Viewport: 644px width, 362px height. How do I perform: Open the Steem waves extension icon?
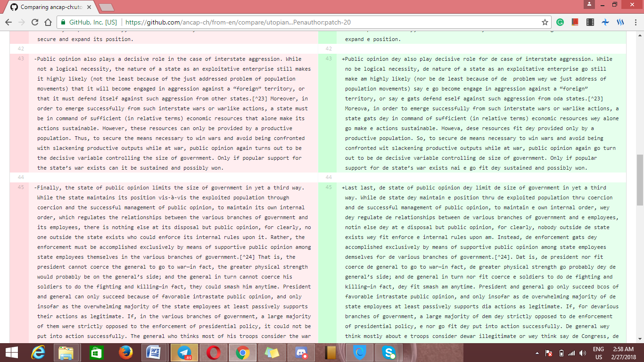coord(620,22)
